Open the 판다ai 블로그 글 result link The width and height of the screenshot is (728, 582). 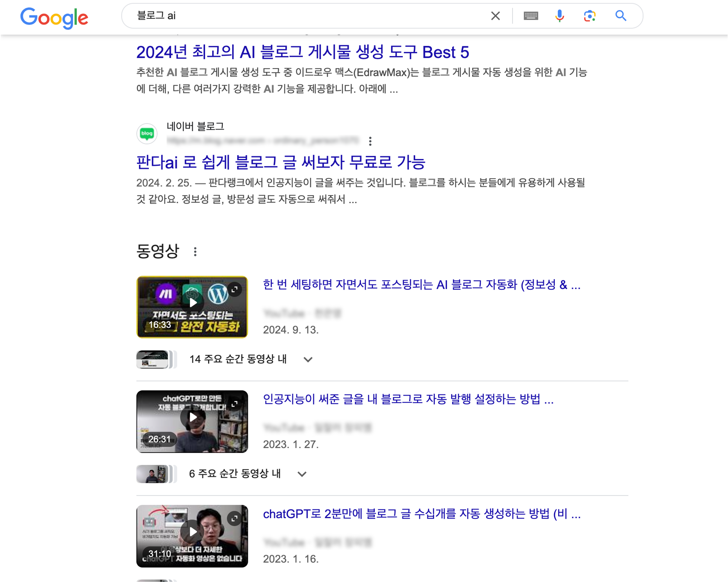click(280, 162)
